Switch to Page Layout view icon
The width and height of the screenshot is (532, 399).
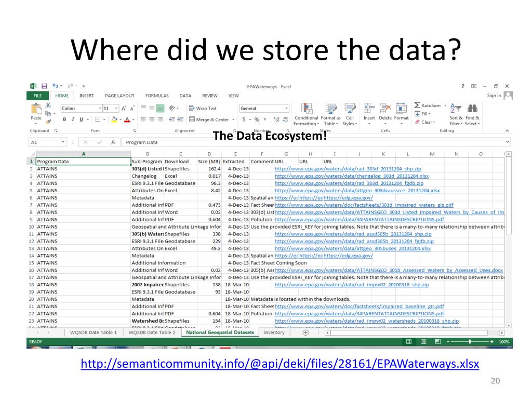[x=423, y=342]
